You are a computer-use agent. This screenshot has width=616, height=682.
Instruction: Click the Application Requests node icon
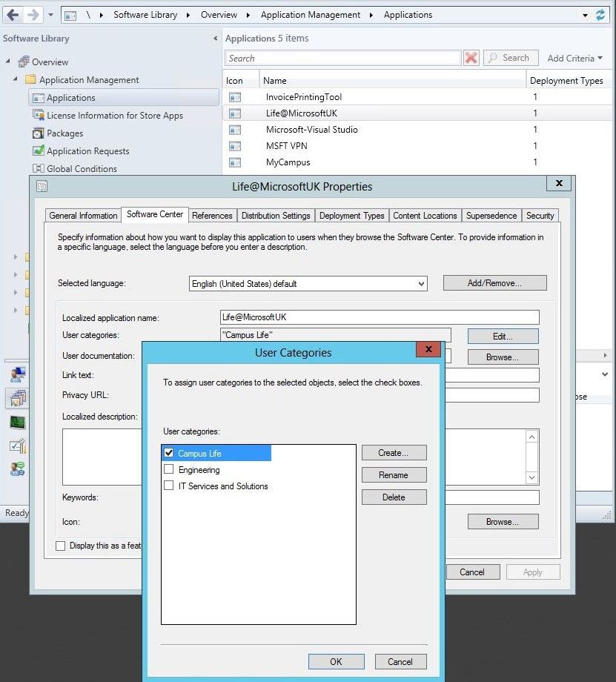click(39, 150)
